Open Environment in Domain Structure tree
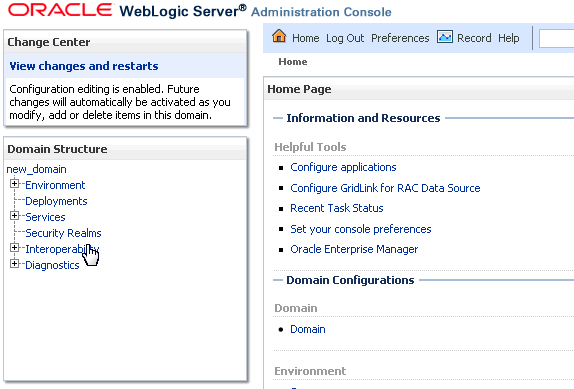 click(55, 185)
